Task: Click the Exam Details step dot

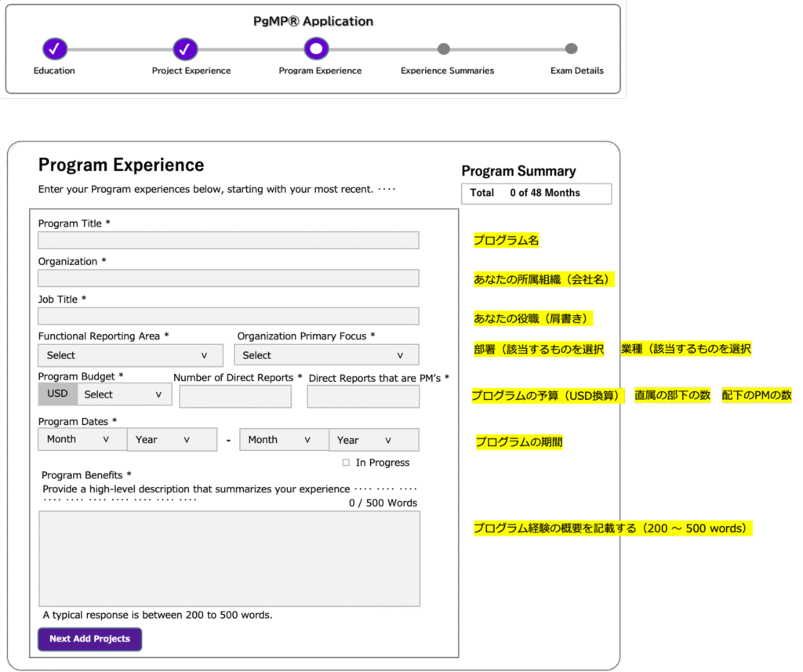Action: coord(571,49)
